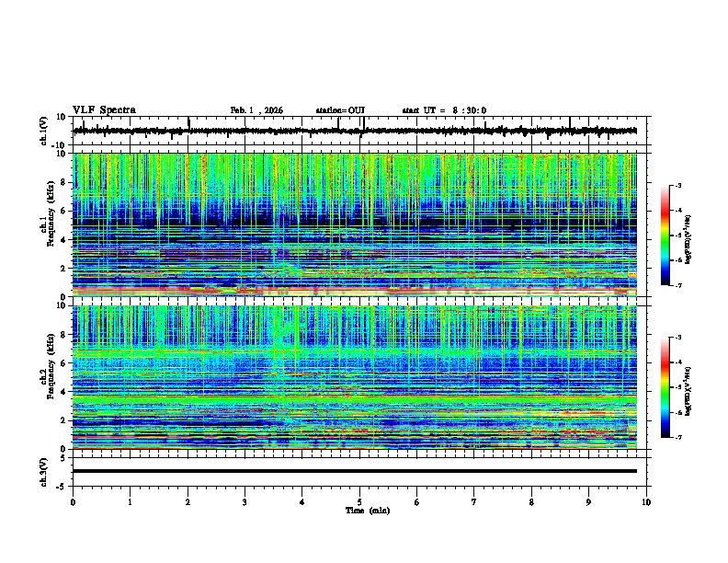Click the ch.2 spectrogram color scale bar
This screenshot has width=728, height=563.
(x=665, y=387)
